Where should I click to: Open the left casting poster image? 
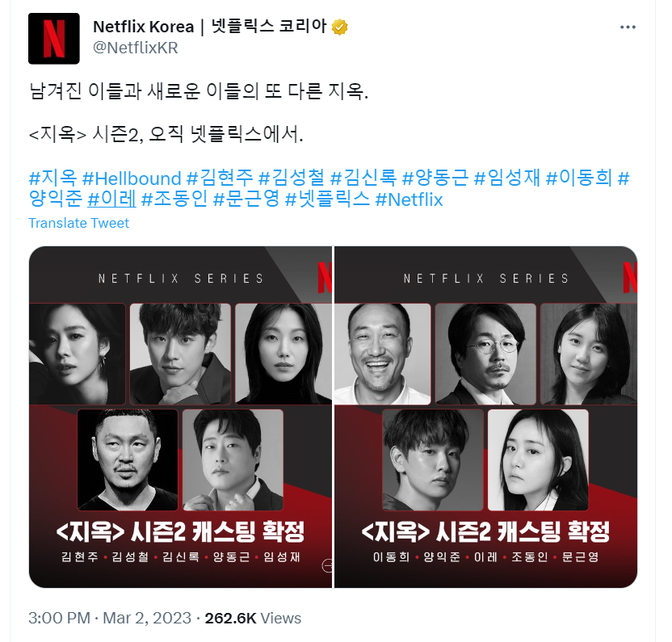click(180, 417)
